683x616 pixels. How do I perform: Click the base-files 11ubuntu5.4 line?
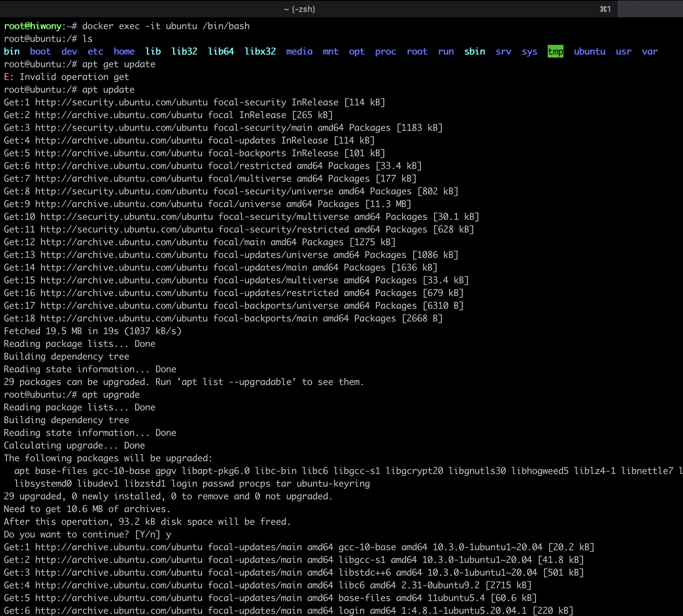(270, 598)
